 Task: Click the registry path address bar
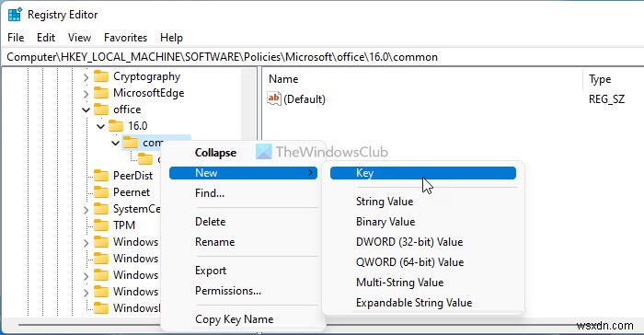[322, 57]
